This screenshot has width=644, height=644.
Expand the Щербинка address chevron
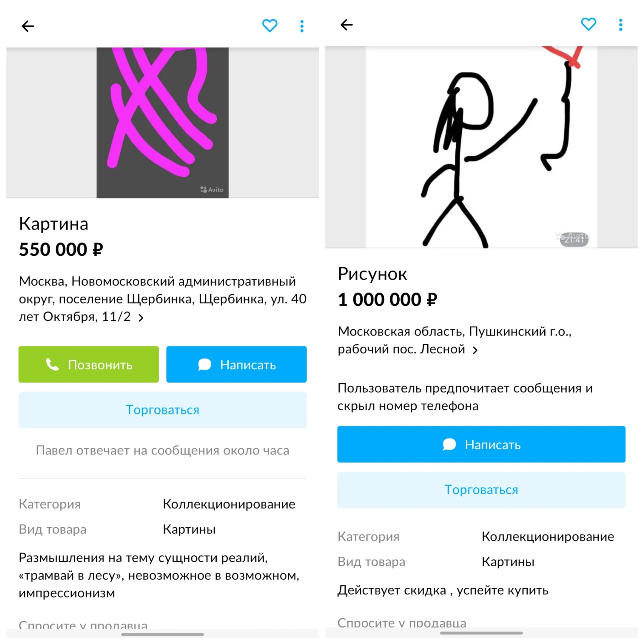coord(141,318)
